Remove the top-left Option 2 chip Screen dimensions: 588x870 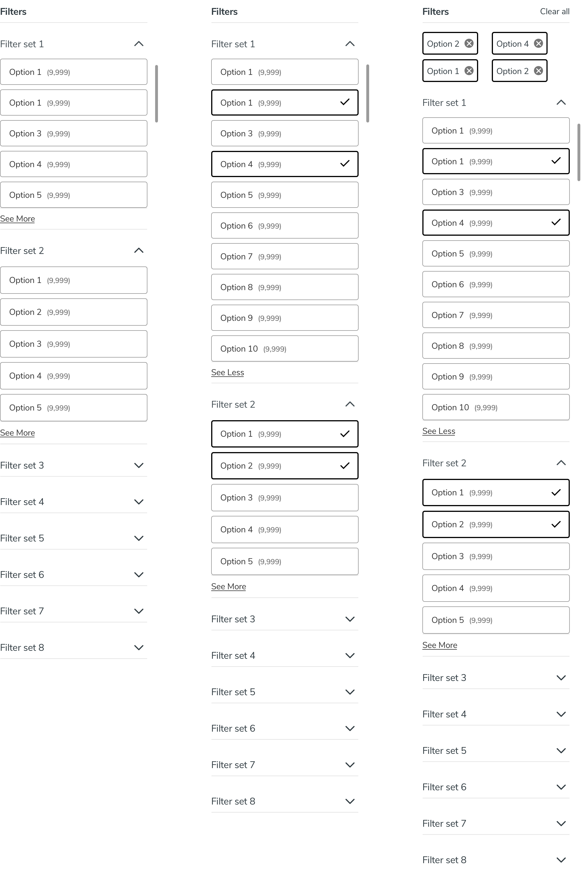pyautogui.click(x=469, y=44)
